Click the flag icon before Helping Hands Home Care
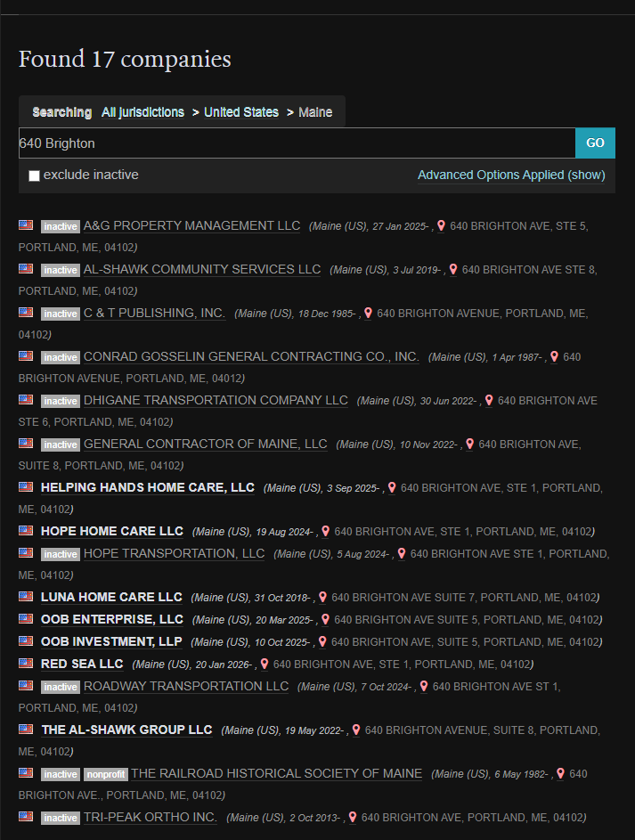The width and height of the screenshot is (635, 840). [26, 487]
